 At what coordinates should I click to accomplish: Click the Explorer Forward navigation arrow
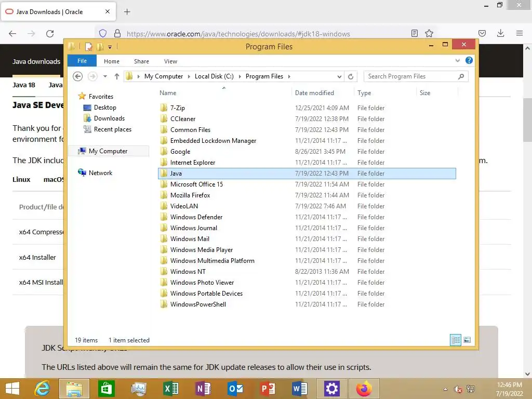click(92, 76)
